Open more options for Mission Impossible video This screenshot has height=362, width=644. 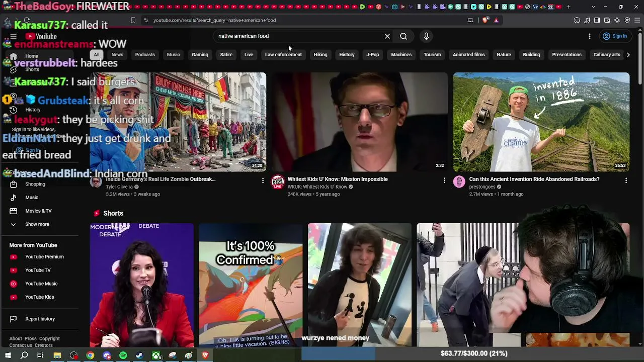click(444, 180)
